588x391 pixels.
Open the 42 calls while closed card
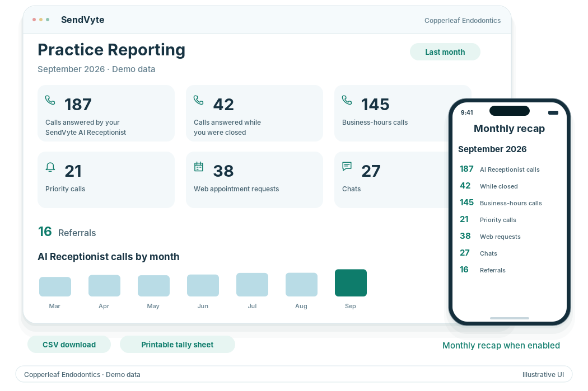click(x=255, y=114)
